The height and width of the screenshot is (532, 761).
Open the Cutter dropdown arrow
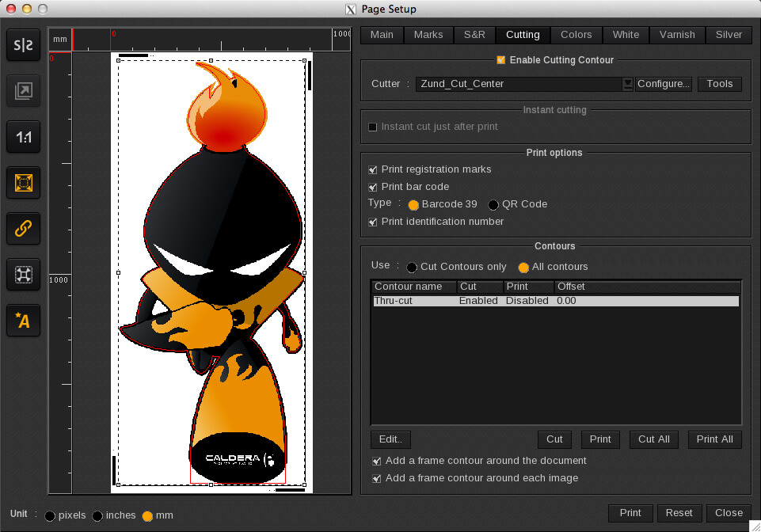(x=627, y=84)
